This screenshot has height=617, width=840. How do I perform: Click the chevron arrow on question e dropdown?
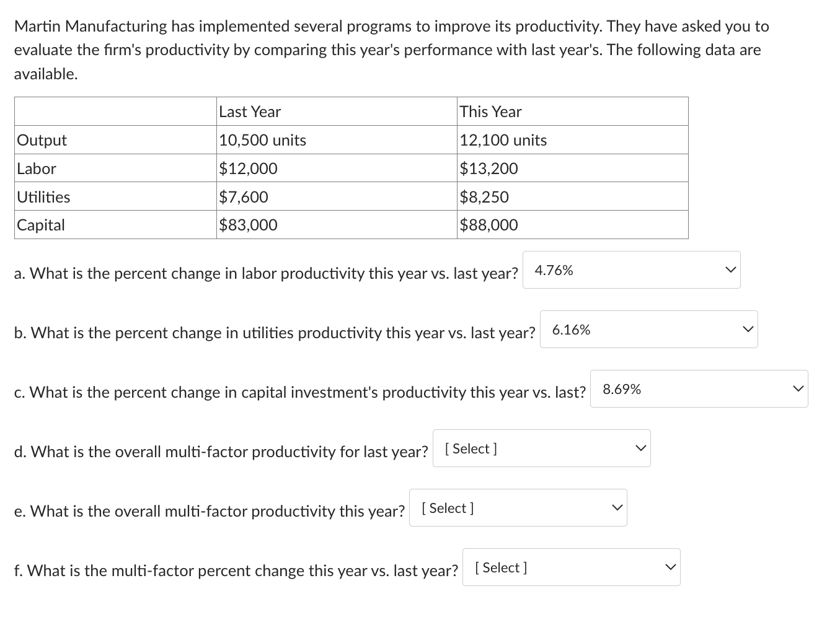click(617, 508)
